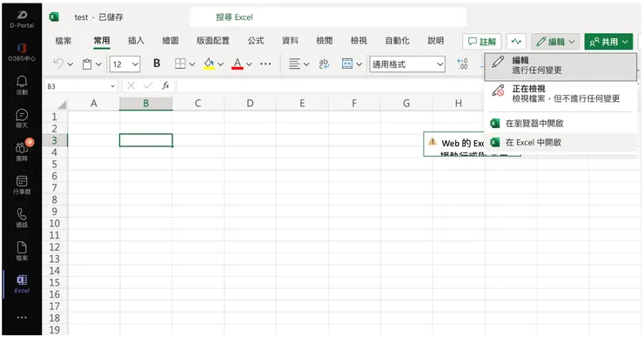The height and width of the screenshot is (337, 644).
Task: Expand the borders dropdown arrow
Action: tap(191, 64)
